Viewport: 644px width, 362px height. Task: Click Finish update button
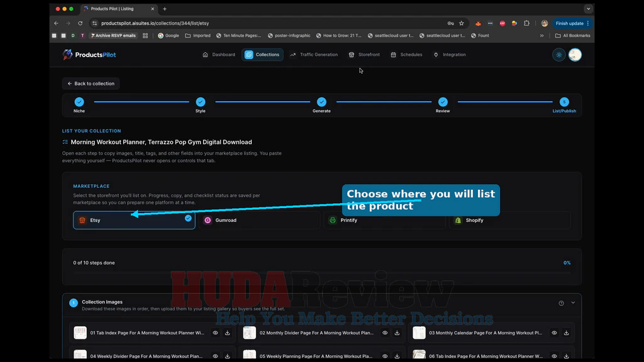(572, 23)
